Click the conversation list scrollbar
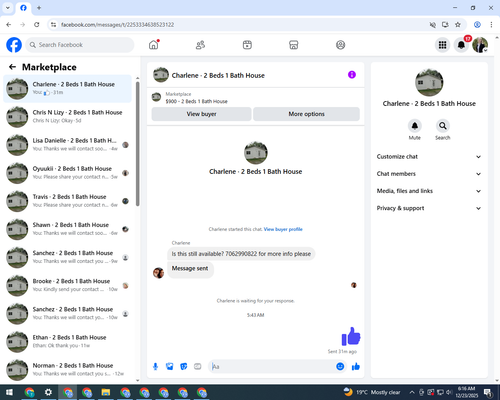500x400 pixels. click(138, 143)
